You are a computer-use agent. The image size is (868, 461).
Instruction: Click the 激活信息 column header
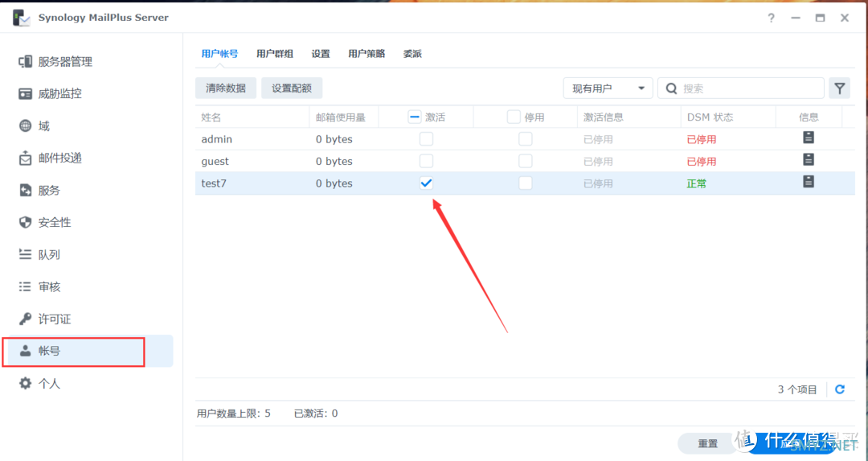[x=604, y=117]
